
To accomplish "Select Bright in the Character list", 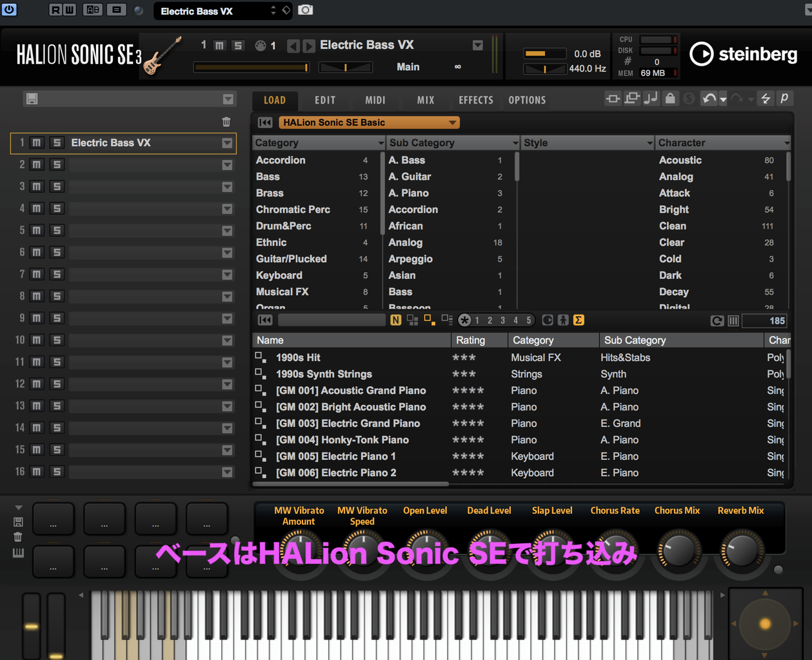I will (674, 209).
